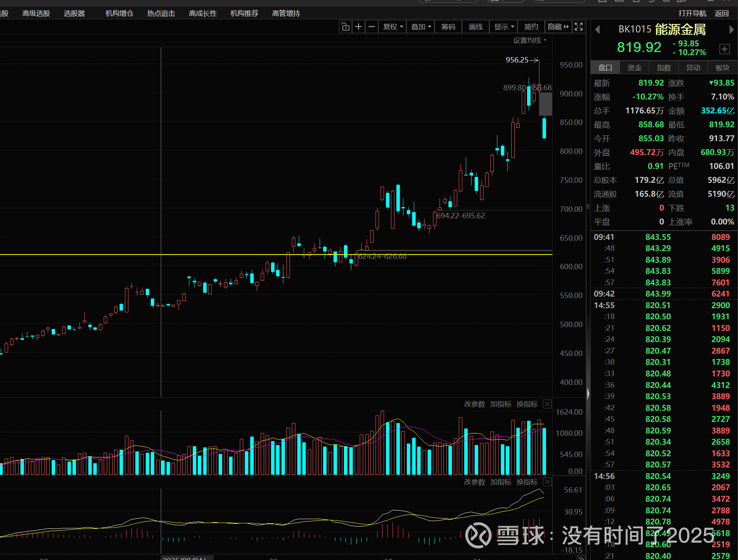Click the 694.22-695.62 gap label

click(461, 216)
